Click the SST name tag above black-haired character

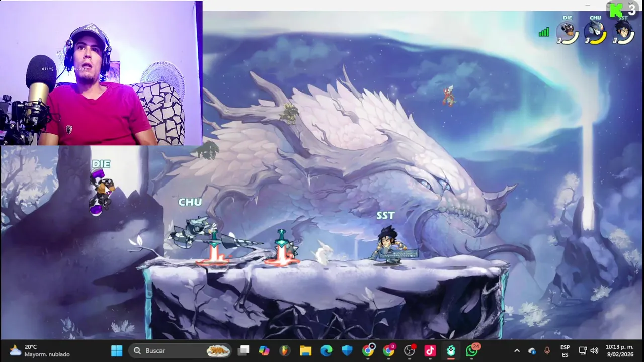(x=385, y=215)
